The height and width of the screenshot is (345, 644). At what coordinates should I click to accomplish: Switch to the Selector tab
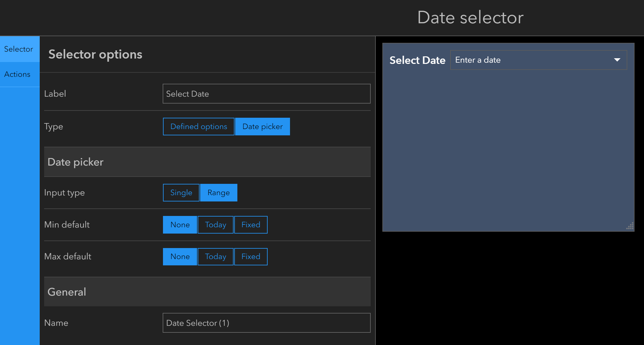[x=19, y=49]
